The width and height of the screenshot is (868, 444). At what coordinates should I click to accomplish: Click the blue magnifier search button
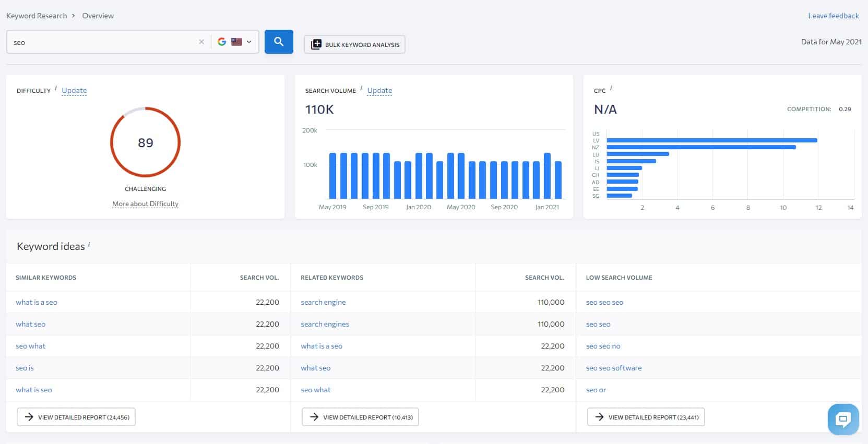click(x=279, y=42)
